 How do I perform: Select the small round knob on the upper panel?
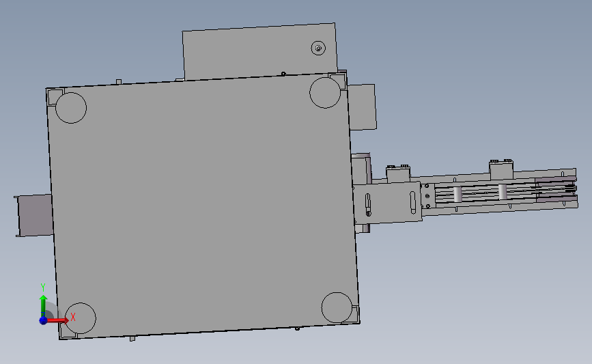(318, 48)
